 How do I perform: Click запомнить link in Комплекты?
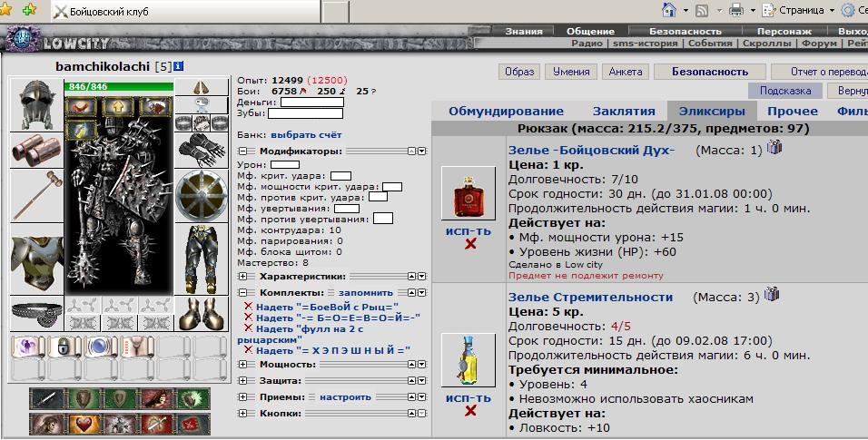(x=366, y=293)
